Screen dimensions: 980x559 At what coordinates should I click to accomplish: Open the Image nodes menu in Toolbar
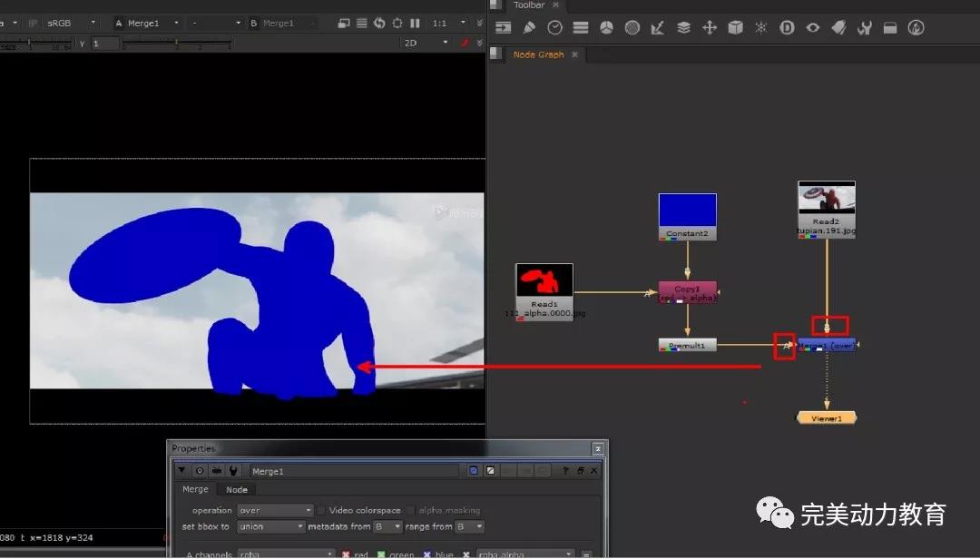503,27
